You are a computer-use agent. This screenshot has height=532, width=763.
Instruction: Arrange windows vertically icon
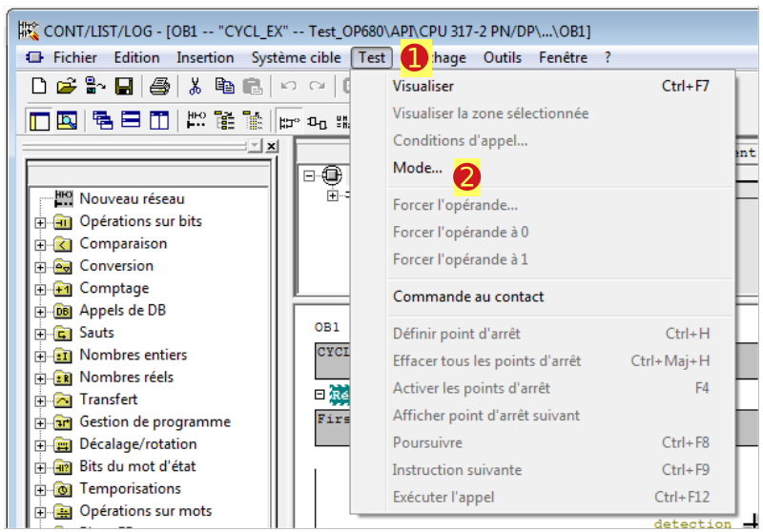159,120
